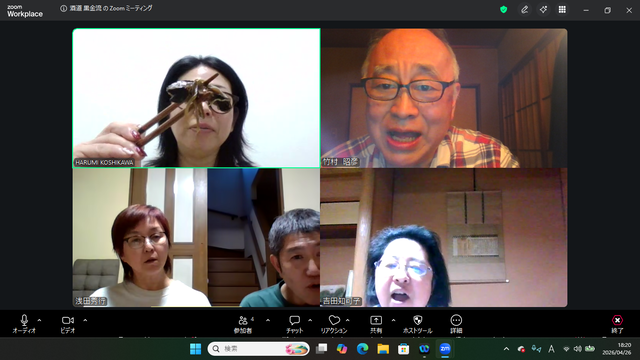Start screen sharing with 共有
This screenshot has height=360, width=640.
376,324
